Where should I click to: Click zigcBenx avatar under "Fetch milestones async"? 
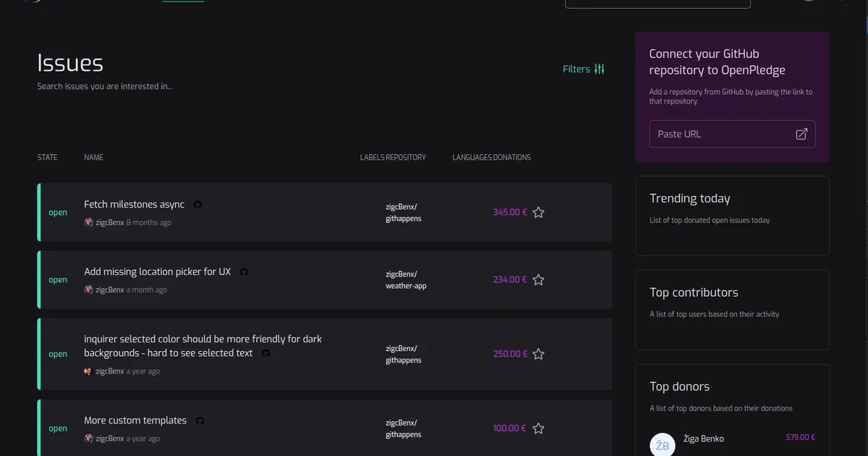coord(88,223)
